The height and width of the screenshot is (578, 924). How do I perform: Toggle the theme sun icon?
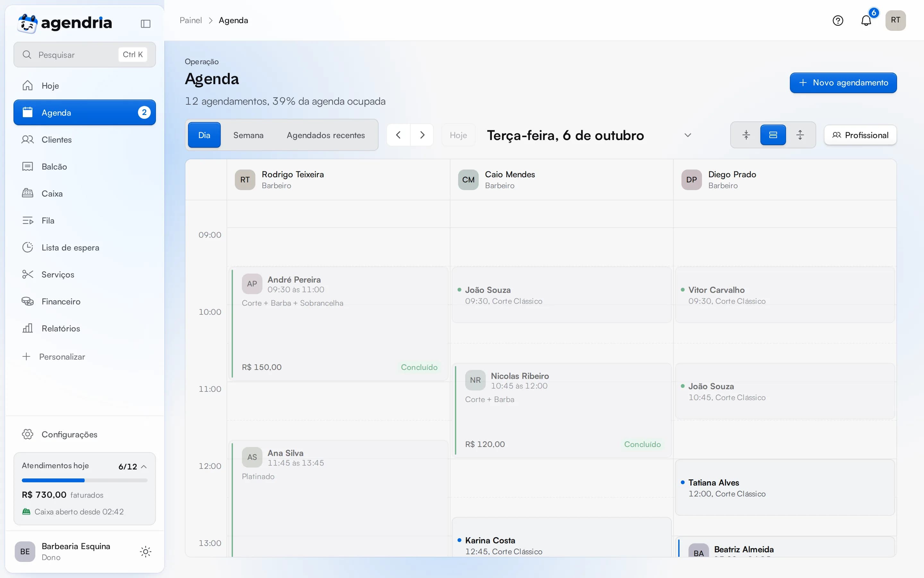[x=145, y=552]
